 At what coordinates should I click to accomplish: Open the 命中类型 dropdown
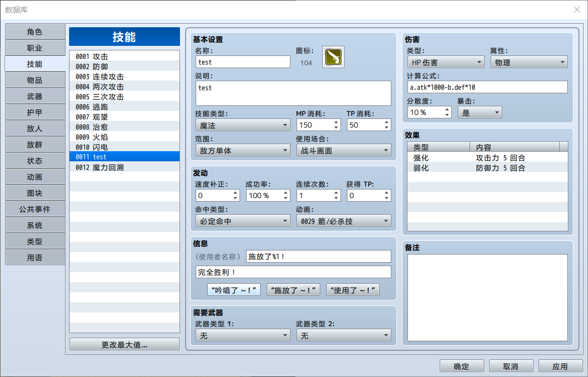(243, 221)
